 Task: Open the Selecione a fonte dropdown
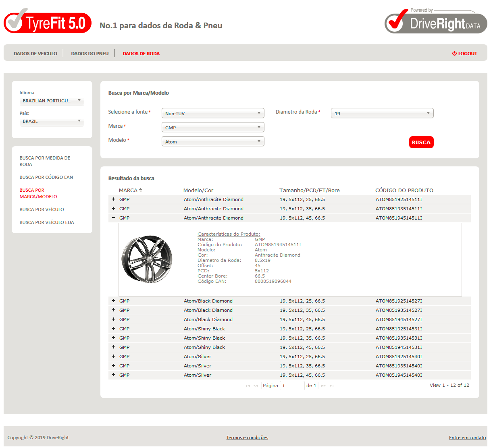[x=213, y=113]
